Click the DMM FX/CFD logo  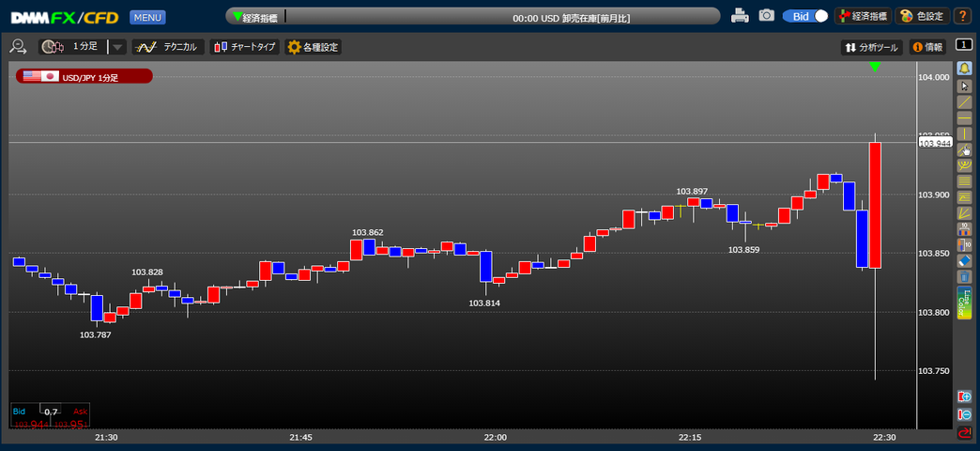pos(65,18)
